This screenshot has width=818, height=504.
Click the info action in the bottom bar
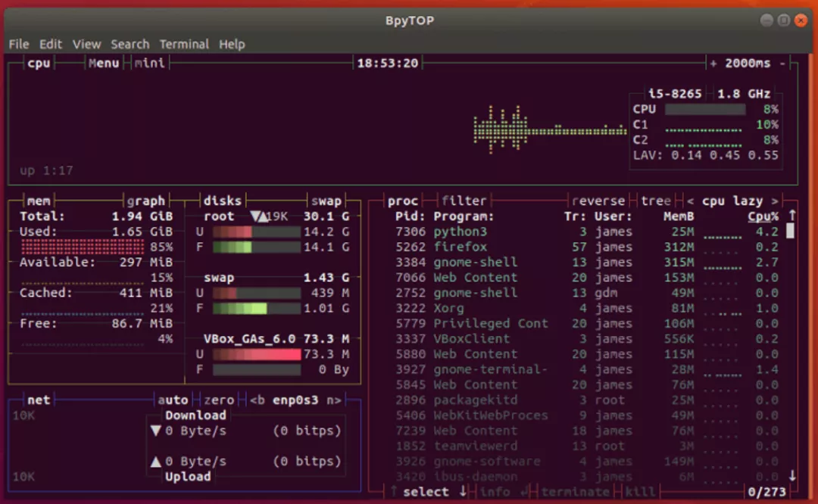tap(495, 491)
